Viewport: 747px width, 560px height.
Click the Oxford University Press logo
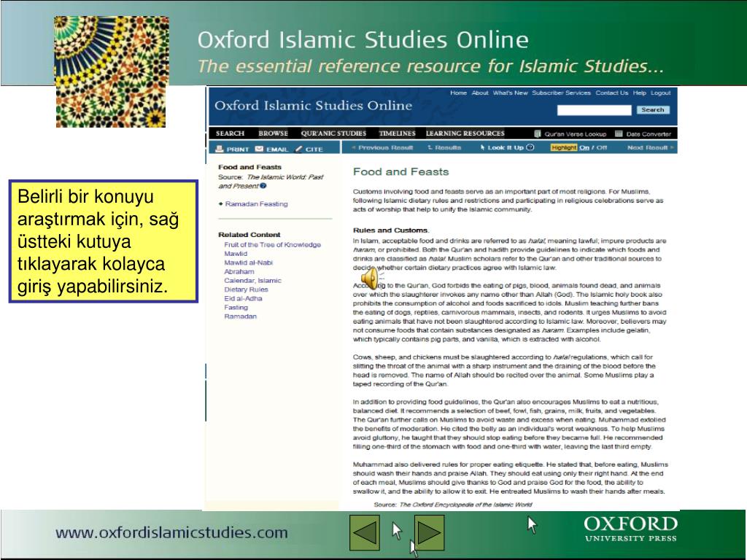click(630, 529)
